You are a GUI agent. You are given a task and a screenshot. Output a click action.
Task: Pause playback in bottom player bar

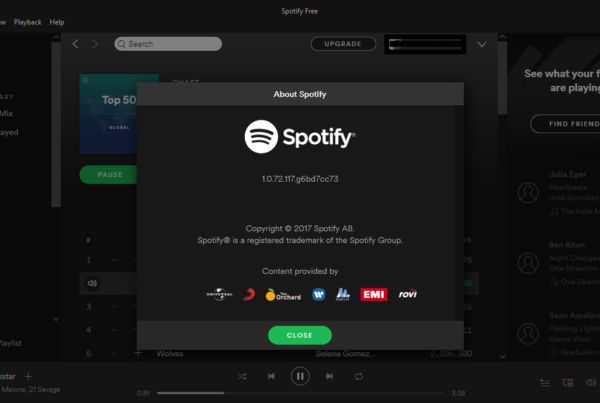coord(300,376)
